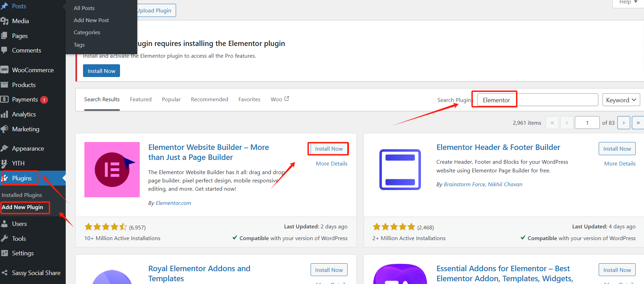Click the Analytics bar chart icon

pos(4,114)
